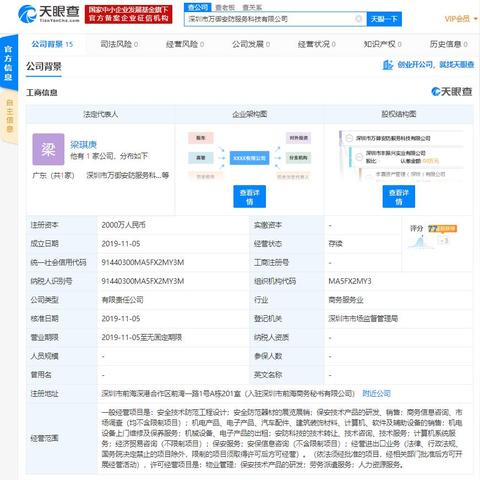Viewport: 480px width, 480px height.
Task: Open the 公司背景 15 tab
Action: click(52, 44)
